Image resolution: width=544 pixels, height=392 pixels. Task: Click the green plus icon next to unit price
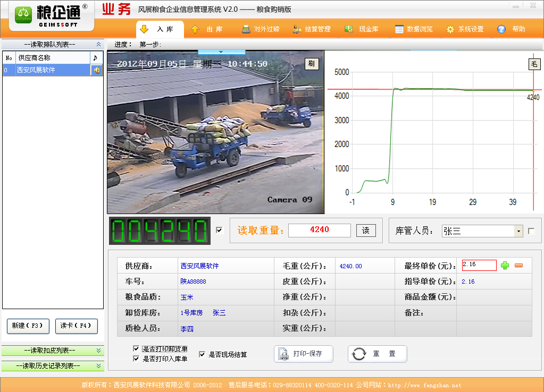505,265
